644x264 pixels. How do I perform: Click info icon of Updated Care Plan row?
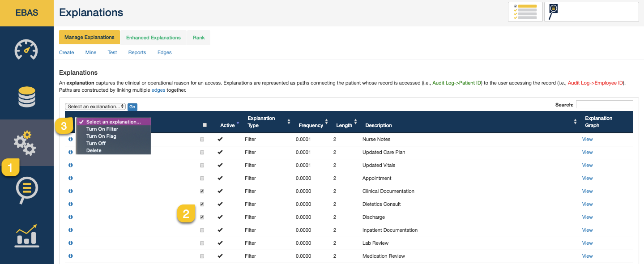(70, 152)
